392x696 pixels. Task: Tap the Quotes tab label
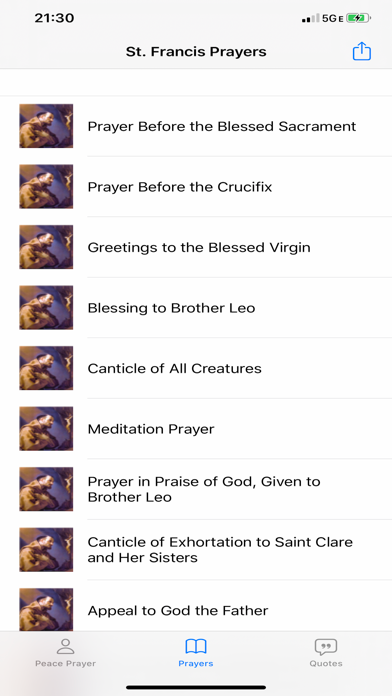[x=326, y=664]
